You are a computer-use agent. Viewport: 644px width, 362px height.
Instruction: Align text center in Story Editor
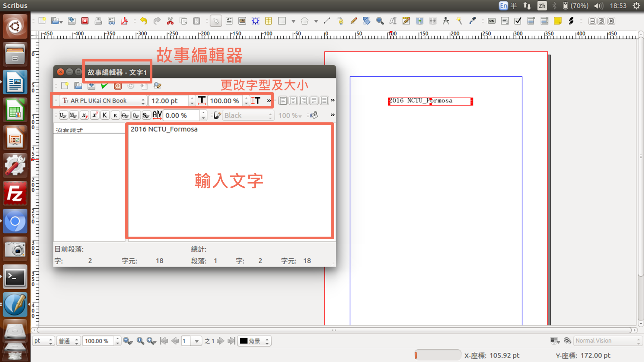pyautogui.click(x=293, y=100)
